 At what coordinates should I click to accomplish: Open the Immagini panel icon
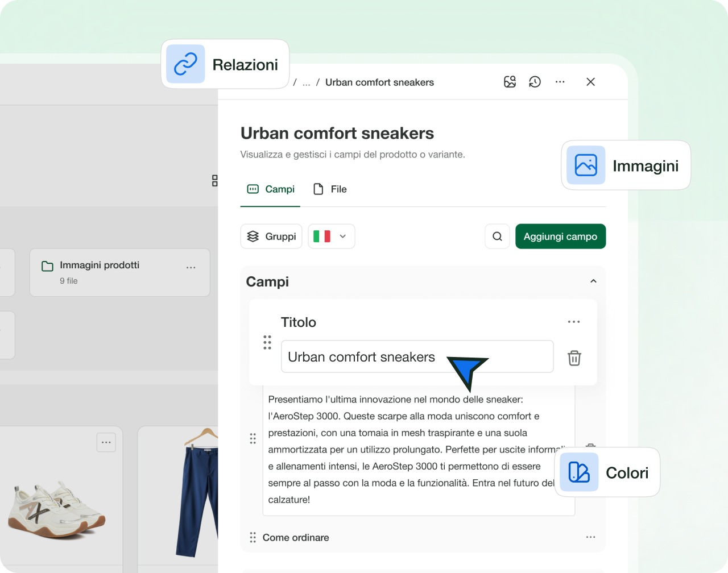point(585,165)
